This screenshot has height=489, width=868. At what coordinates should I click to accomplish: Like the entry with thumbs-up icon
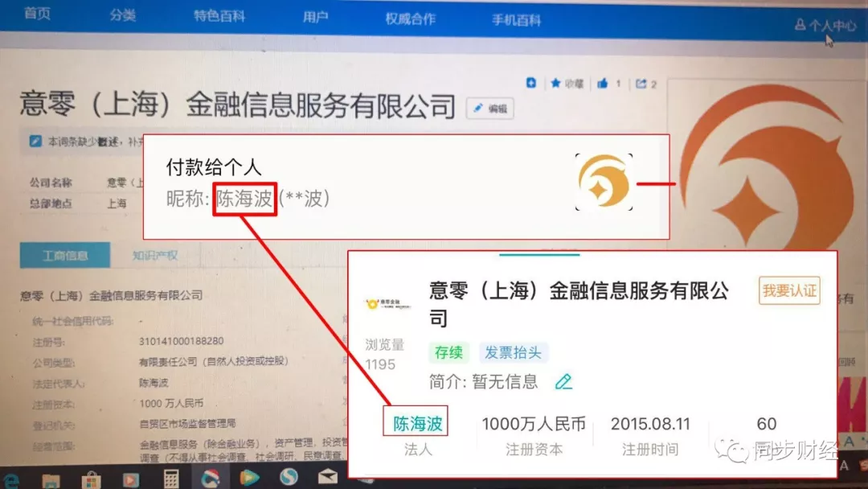point(604,84)
